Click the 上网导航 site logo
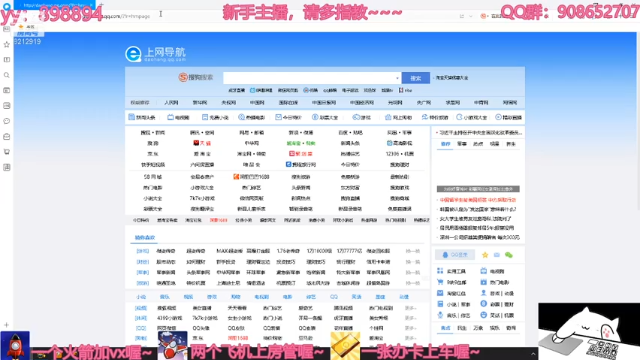Viewport: 640px width, 360px height. click(x=156, y=53)
